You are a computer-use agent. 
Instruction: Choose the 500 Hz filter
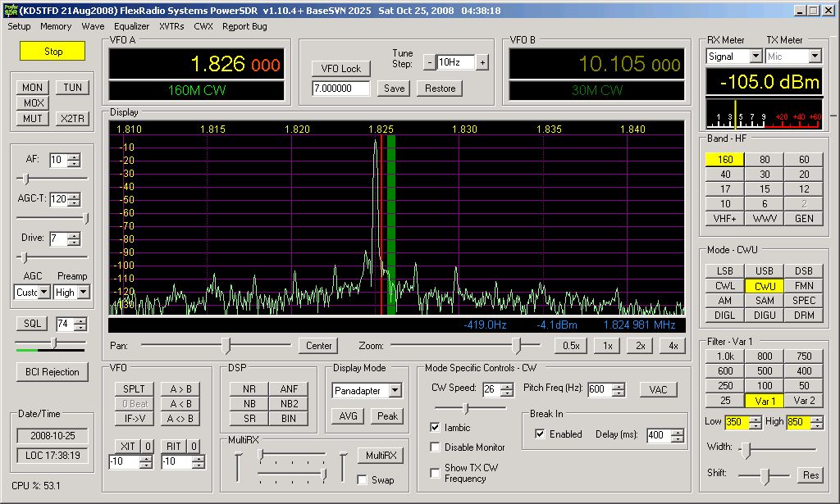[765, 371]
